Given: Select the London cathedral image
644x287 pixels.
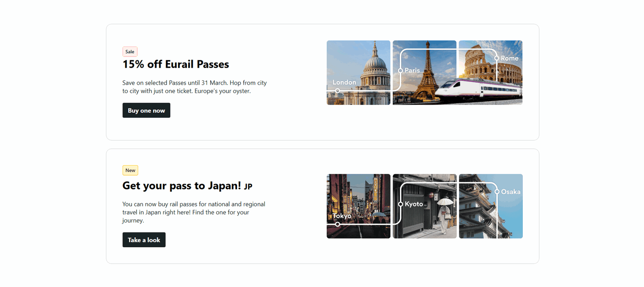Looking at the screenshot, I should point(358,73).
